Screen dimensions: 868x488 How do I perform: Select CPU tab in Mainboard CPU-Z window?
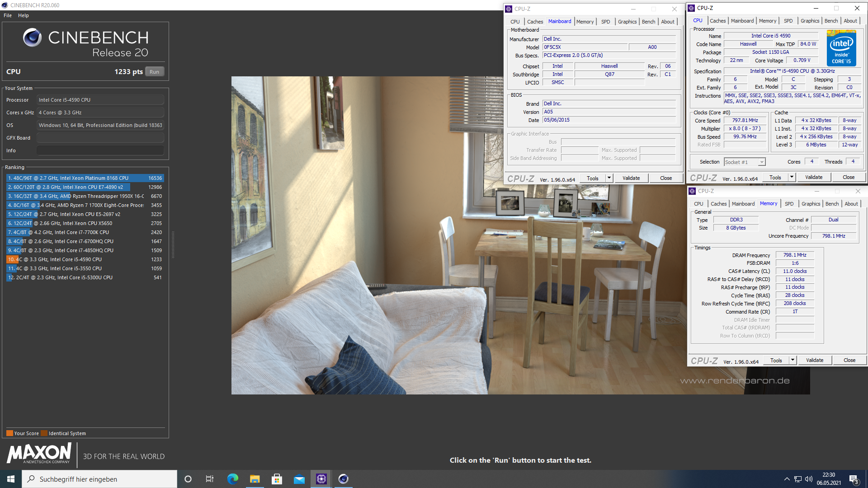(515, 22)
